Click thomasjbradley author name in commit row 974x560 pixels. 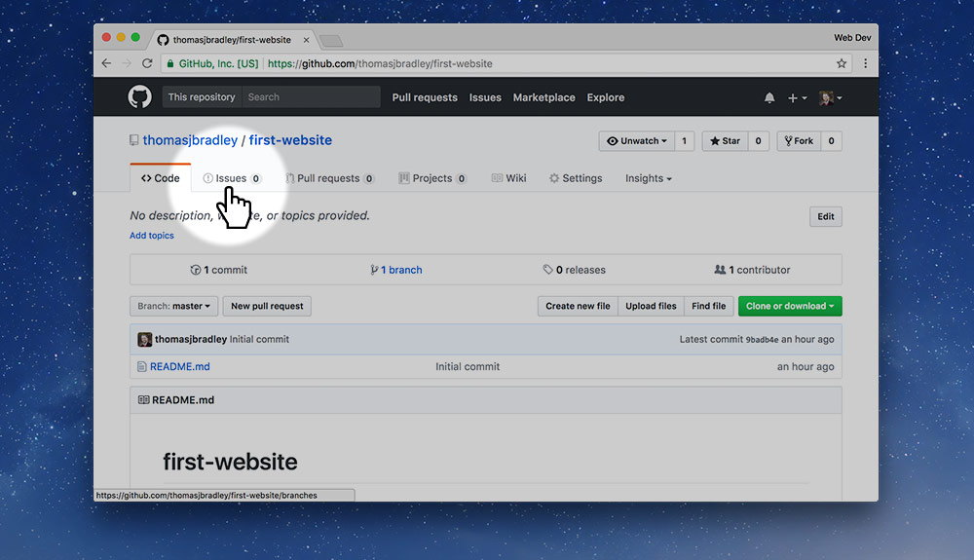coord(191,339)
